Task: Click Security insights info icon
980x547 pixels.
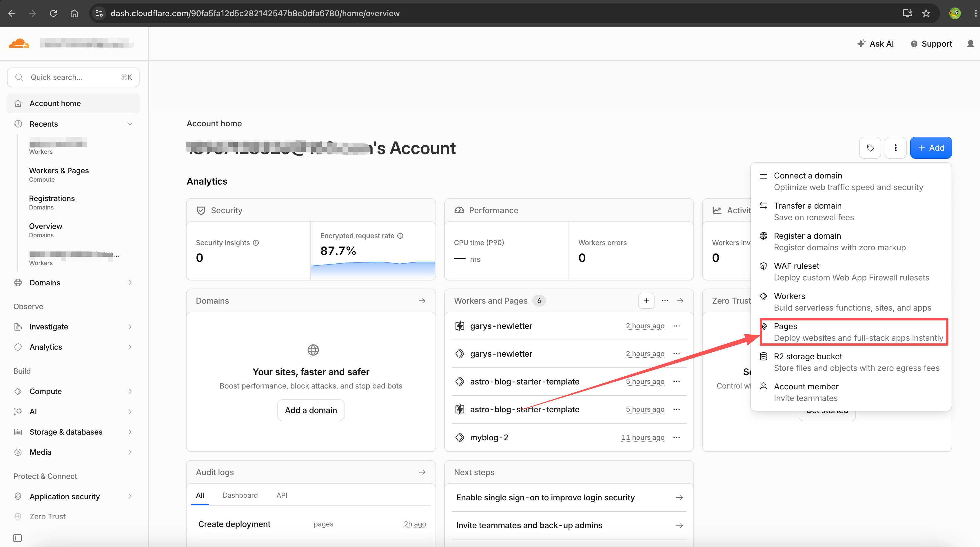Action: coord(256,243)
